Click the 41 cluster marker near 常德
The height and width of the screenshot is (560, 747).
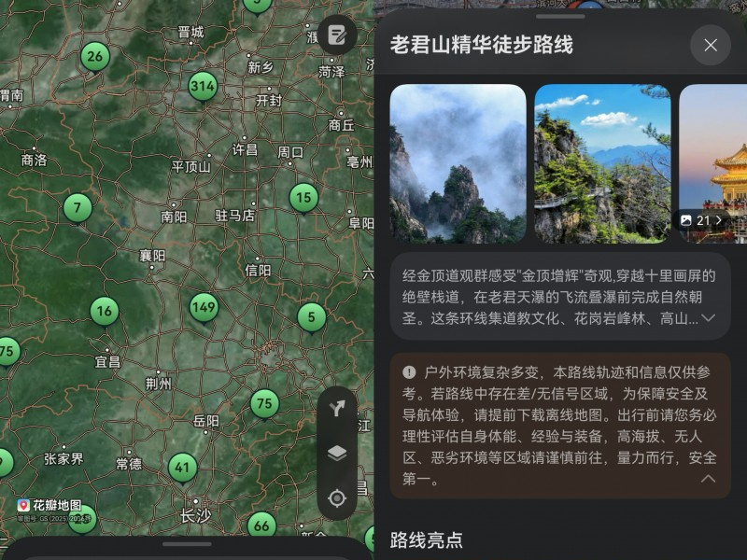coord(183,467)
